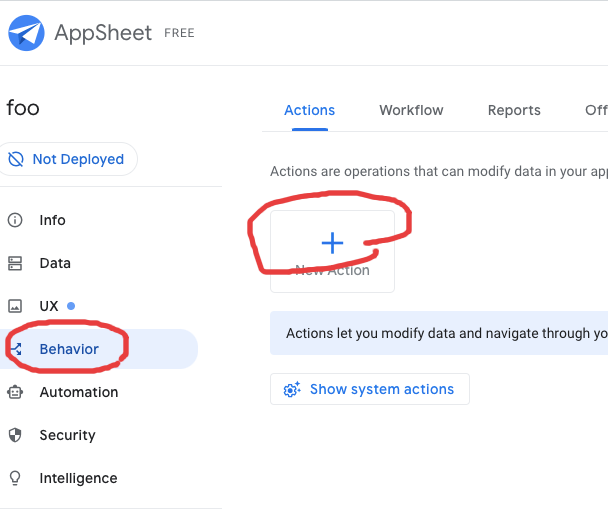Open the Reports tab
This screenshot has width=608, height=529.
(514, 111)
